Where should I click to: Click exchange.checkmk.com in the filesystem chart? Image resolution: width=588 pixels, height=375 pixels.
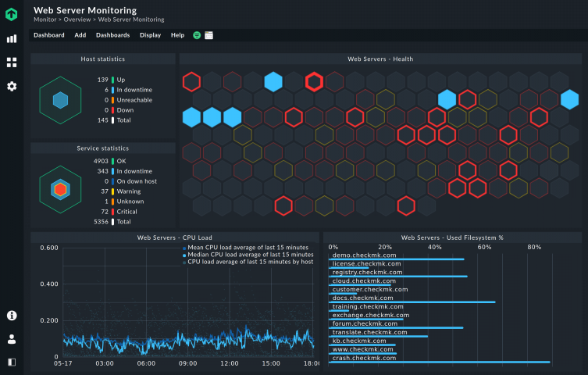pyautogui.click(x=370, y=316)
